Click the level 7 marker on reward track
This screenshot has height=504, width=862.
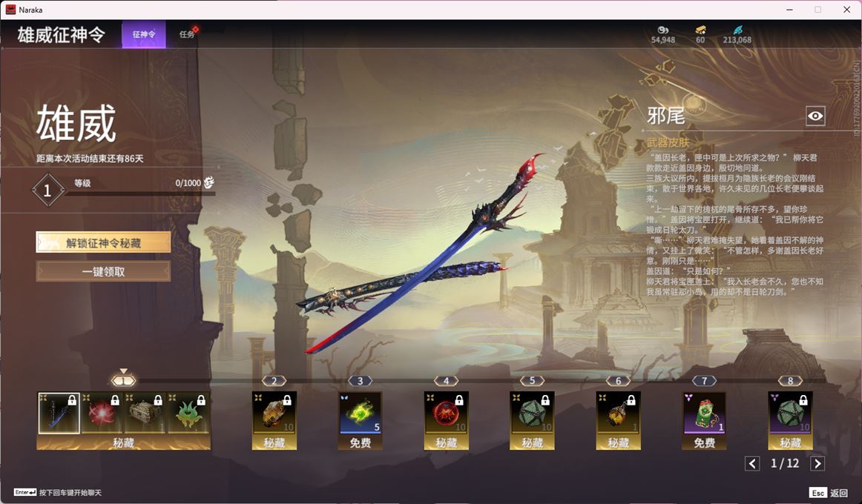click(x=704, y=380)
